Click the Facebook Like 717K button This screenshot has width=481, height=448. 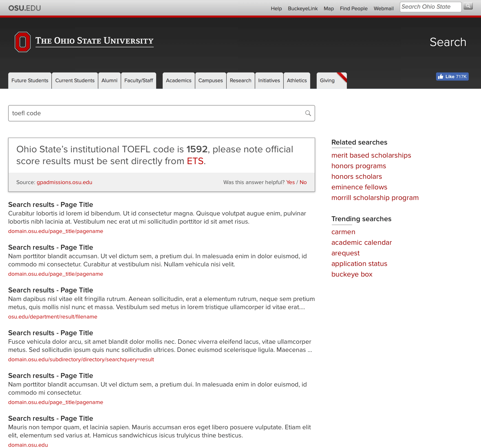coord(452,77)
